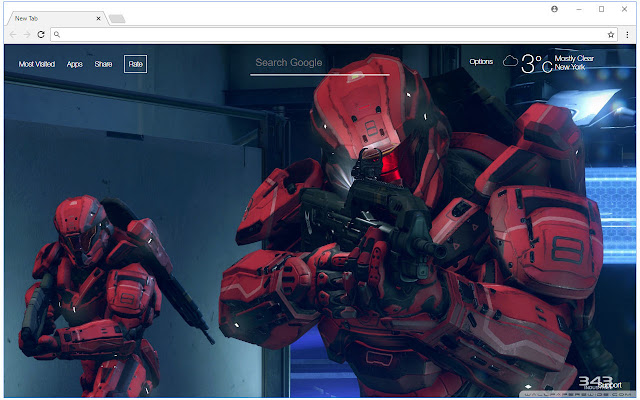Viewport: 640px width, 400px height.
Task: Focus the Search Google field
Action: click(x=320, y=63)
